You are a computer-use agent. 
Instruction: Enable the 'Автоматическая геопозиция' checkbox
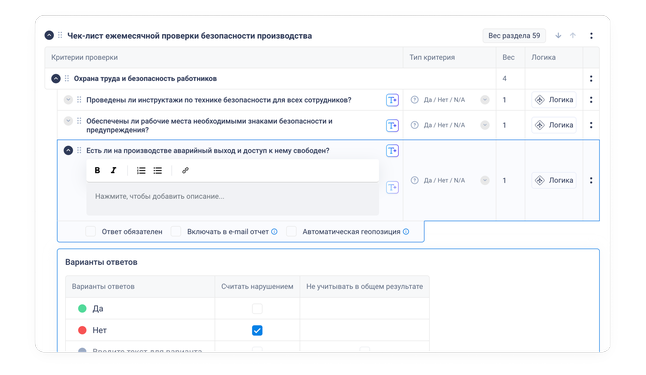(291, 232)
